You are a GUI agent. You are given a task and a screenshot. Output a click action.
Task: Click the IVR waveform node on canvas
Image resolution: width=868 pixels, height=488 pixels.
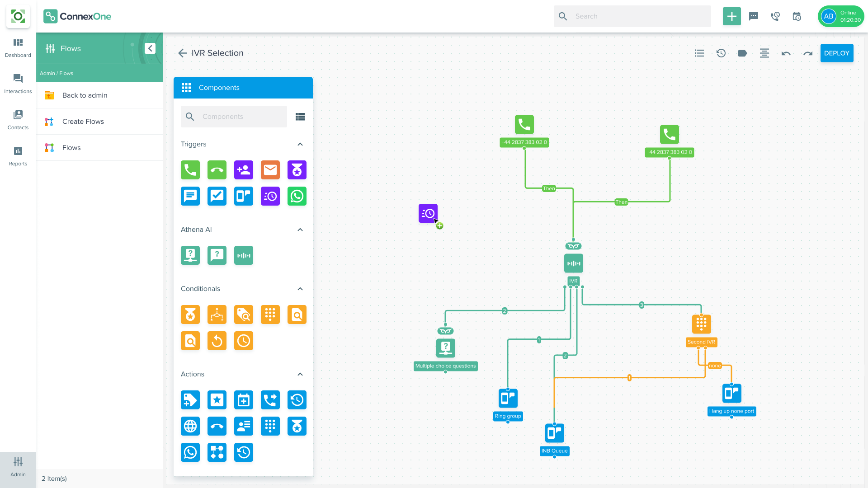point(574,263)
